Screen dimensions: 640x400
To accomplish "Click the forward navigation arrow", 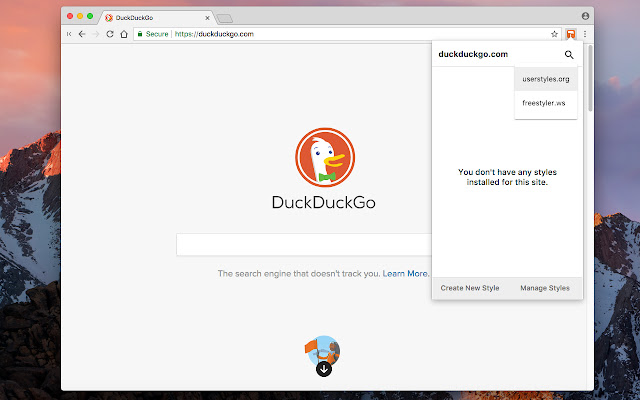I will click(96, 34).
